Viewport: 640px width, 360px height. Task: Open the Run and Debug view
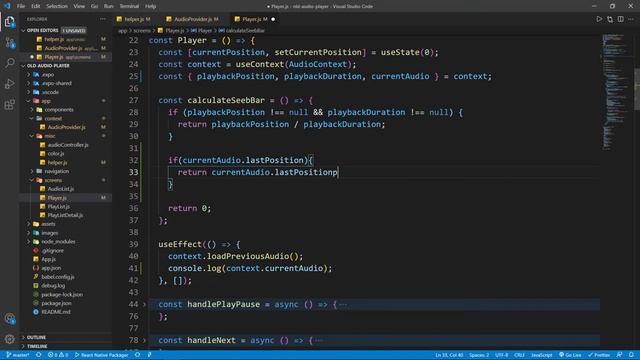click(9, 84)
